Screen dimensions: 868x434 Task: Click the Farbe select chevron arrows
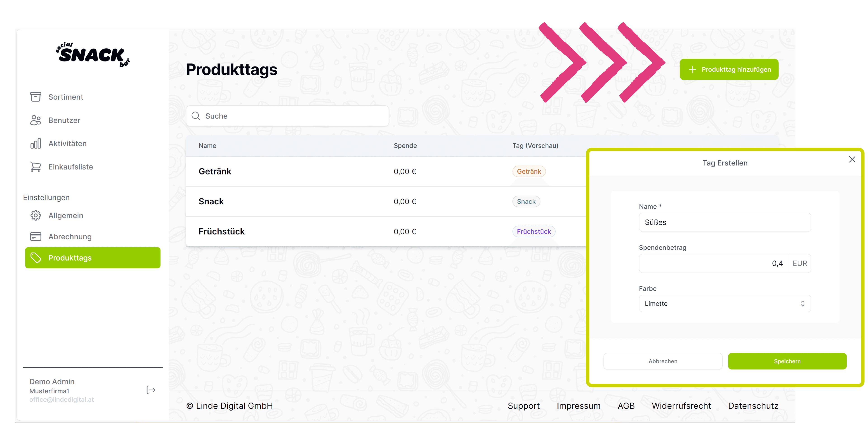[802, 304]
